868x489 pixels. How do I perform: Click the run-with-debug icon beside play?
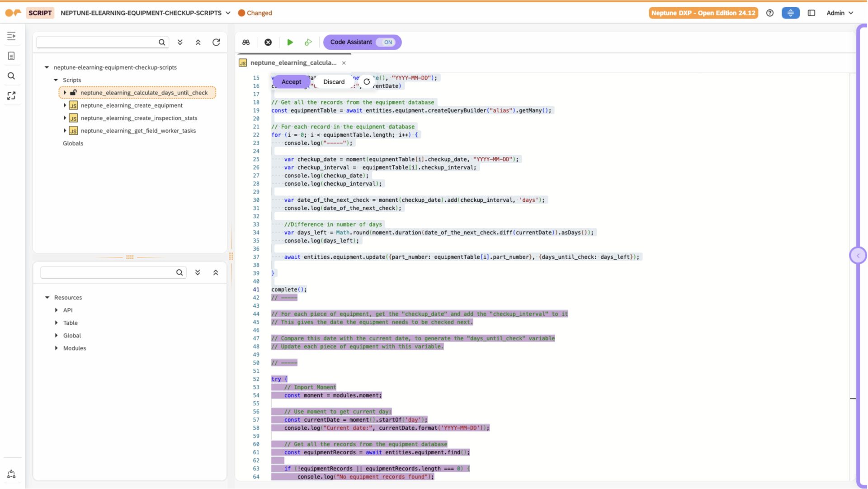[308, 42]
